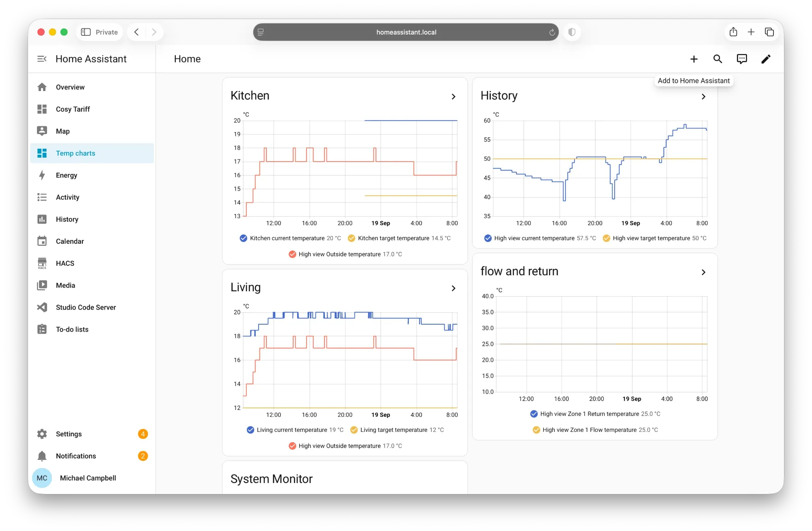812x531 pixels.
Task: Click the Map person icon
Action: (42, 131)
